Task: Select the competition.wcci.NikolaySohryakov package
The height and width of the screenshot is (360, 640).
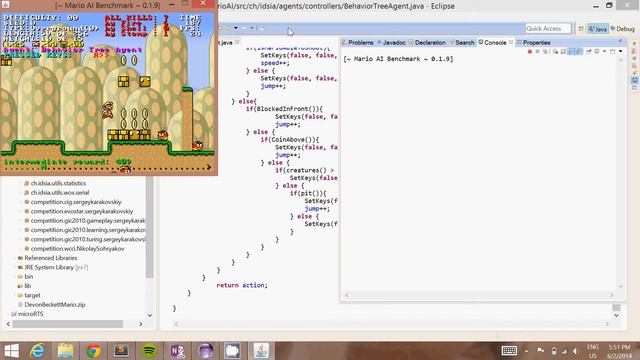Action: 78,249
